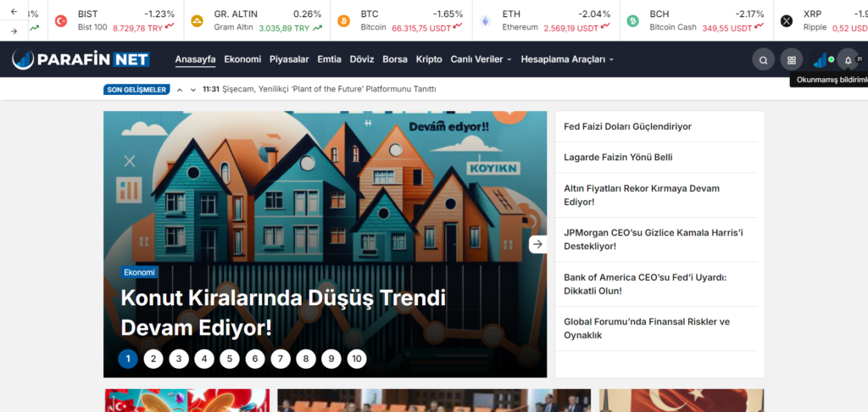Select slide 5 in carousel pagination
Screen dimensions: 868x412
[230, 359]
